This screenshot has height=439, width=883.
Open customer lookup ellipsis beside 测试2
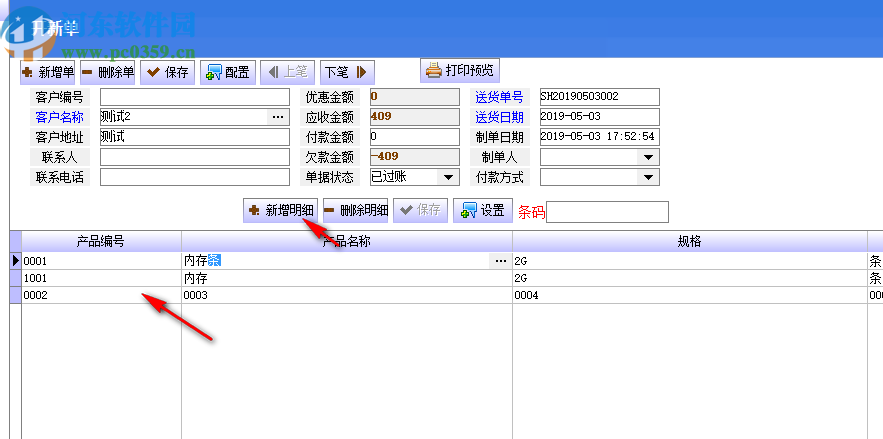[278, 117]
